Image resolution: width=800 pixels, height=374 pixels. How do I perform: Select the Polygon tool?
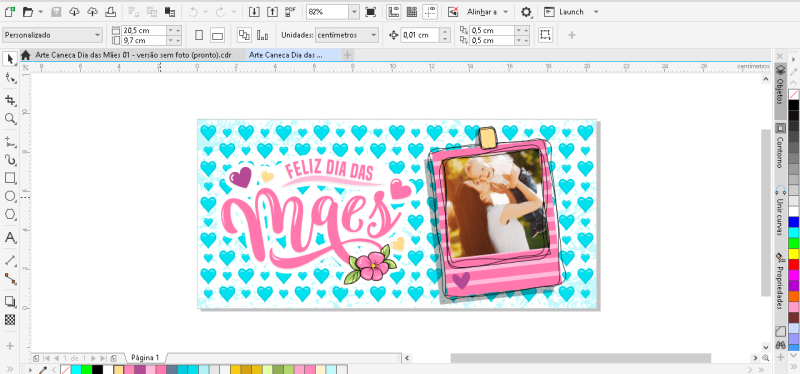pyautogui.click(x=10, y=215)
